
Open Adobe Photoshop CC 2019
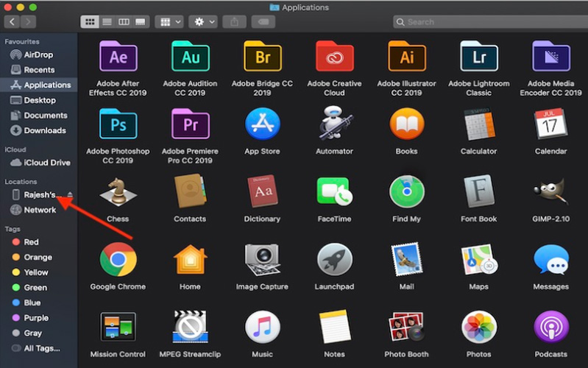click(118, 124)
